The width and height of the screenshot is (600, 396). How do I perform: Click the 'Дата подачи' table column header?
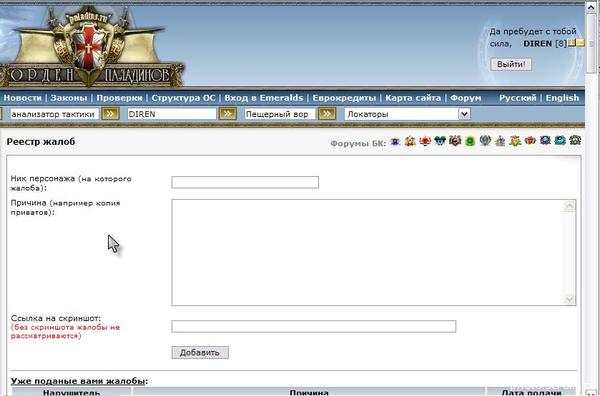(x=531, y=392)
